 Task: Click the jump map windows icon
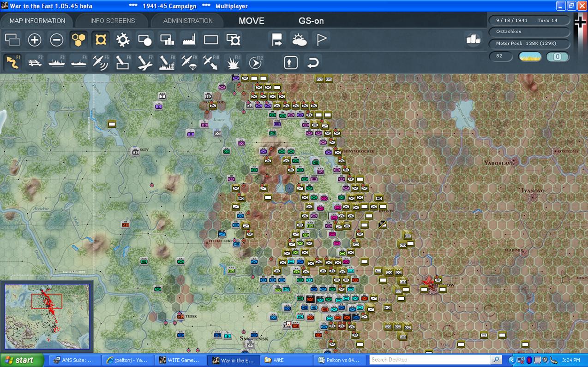(13, 40)
